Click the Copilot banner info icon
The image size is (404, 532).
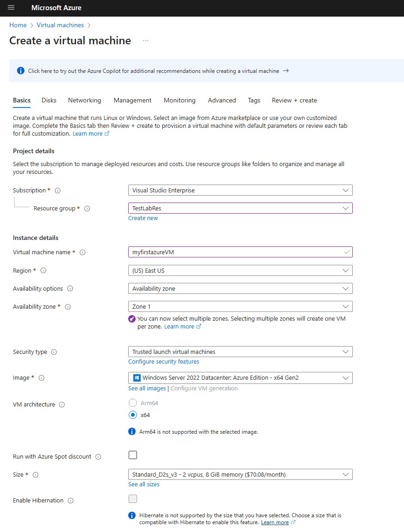click(x=21, y=71)
